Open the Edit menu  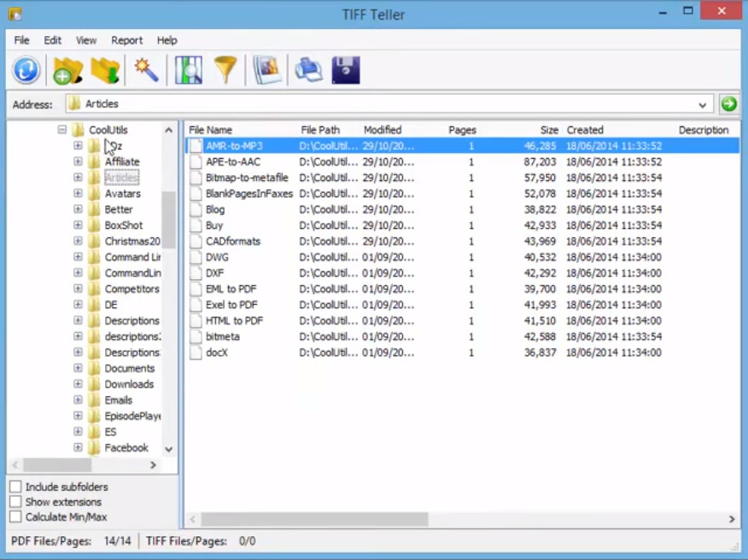tap(52, 40)
